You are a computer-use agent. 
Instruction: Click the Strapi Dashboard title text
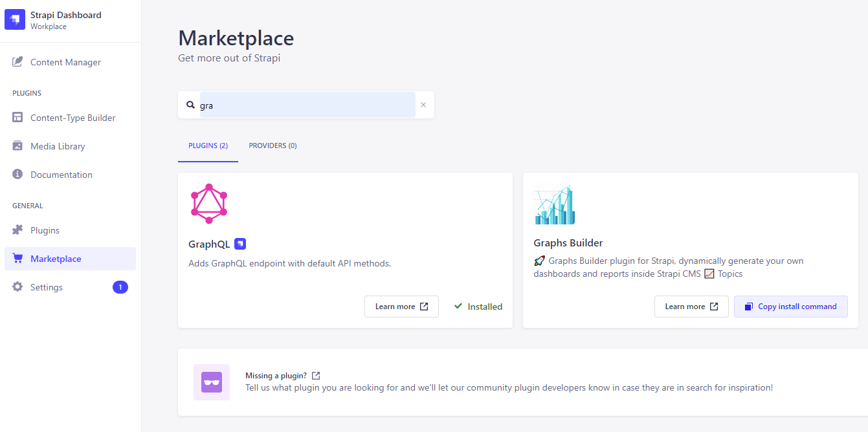(x=66, y=15)
